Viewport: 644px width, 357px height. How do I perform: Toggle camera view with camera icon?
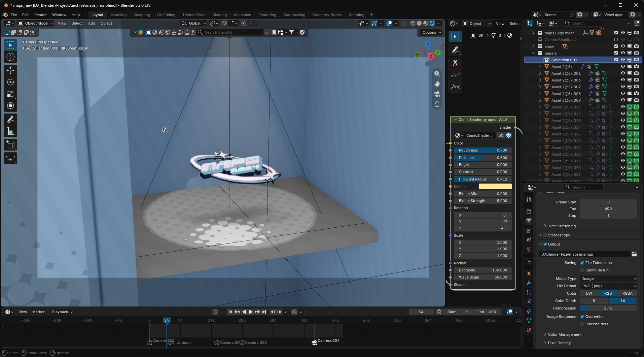[437, 94]
